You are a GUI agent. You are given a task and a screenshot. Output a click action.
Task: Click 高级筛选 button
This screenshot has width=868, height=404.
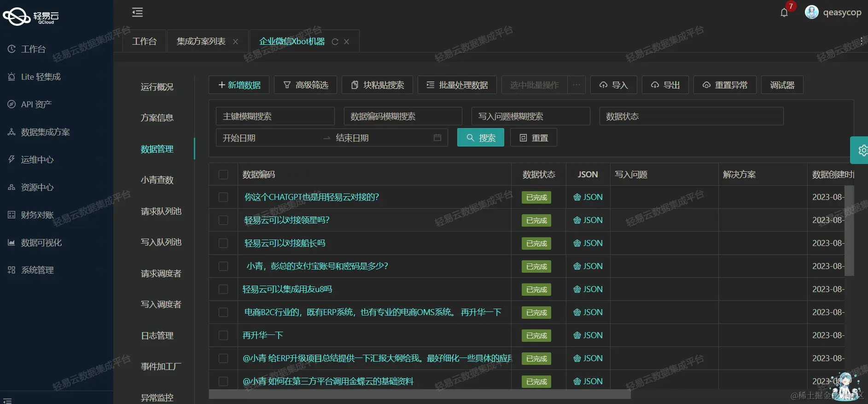(x=305, y=85)
